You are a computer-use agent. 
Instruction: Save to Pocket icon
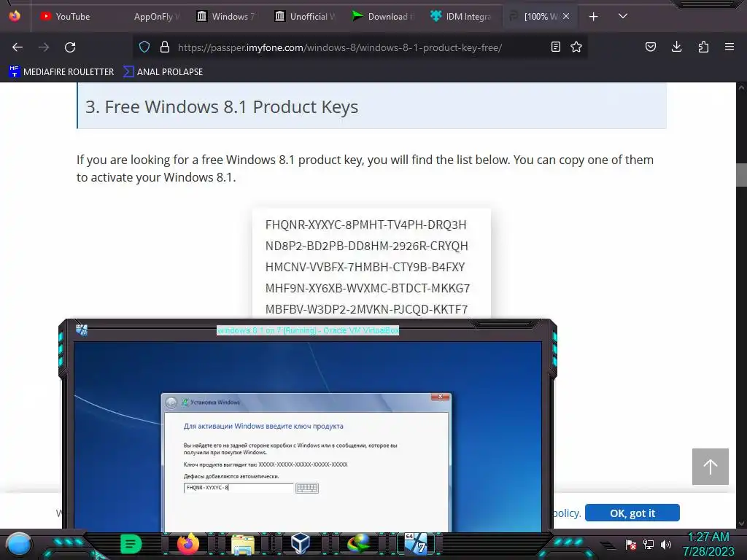pos(650,47)
